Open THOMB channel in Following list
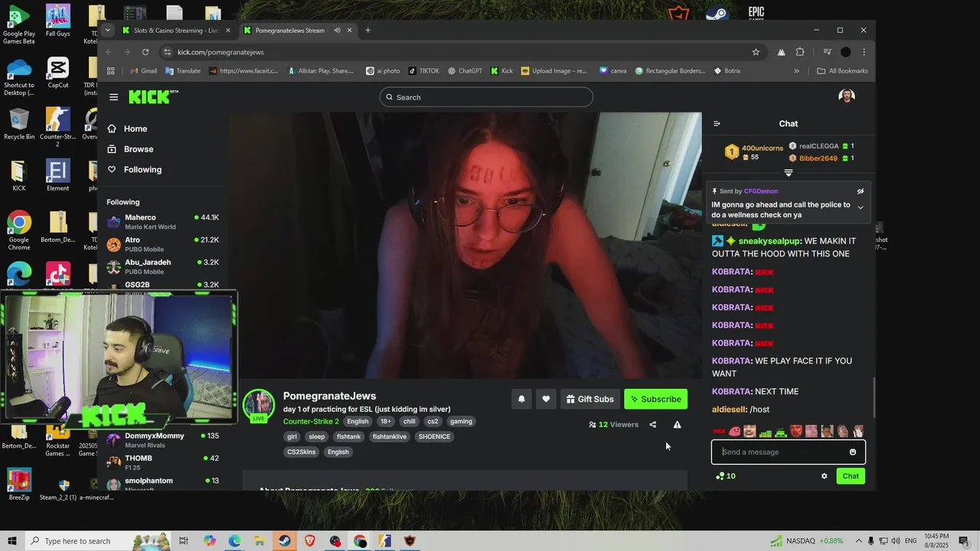 point(163,462)
